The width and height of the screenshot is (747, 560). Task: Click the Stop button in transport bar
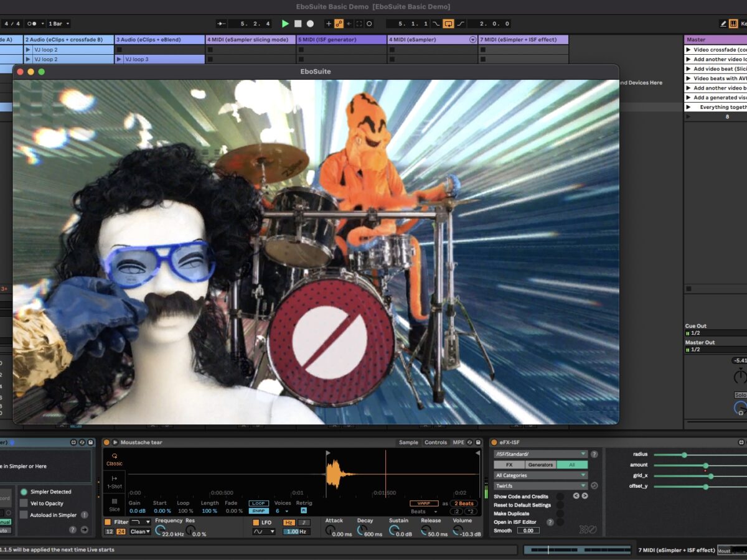tap(298, 24)
